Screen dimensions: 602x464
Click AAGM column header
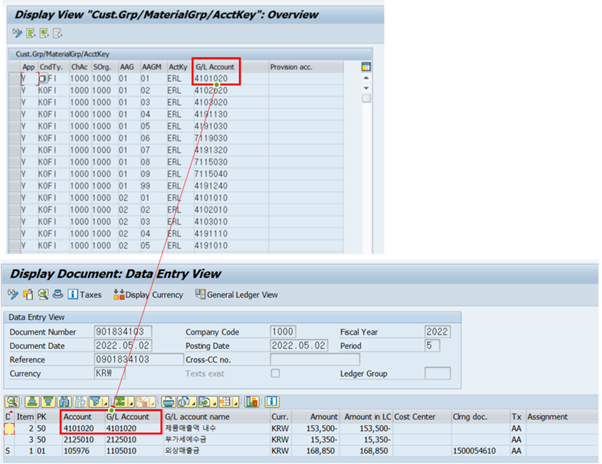coord(152,67)
